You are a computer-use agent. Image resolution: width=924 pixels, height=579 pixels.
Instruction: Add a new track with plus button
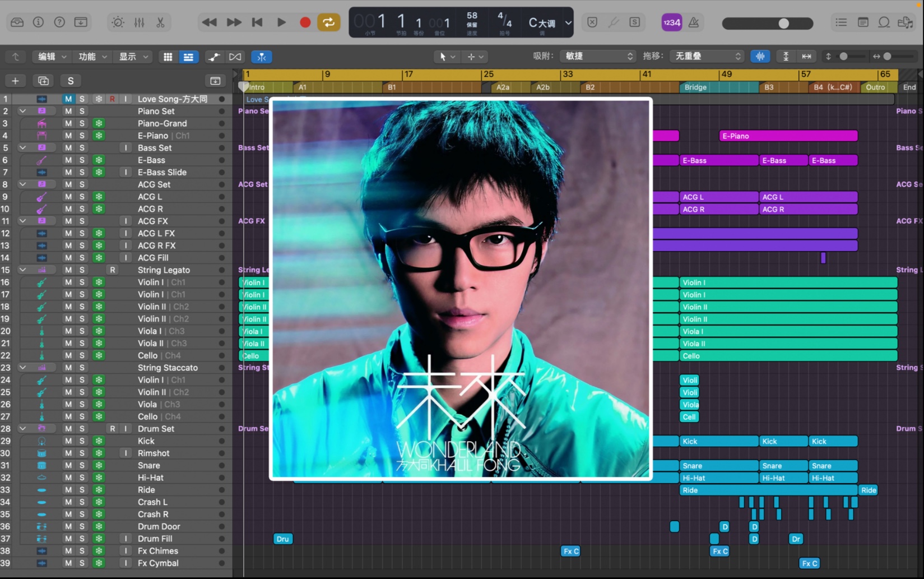(15, 81)
